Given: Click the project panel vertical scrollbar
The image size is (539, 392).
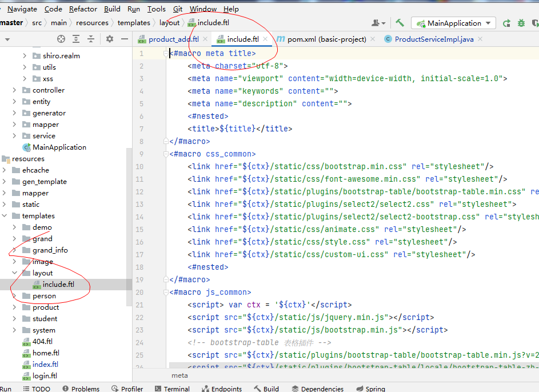Looking at the screenshot, I should pos(129,227).
